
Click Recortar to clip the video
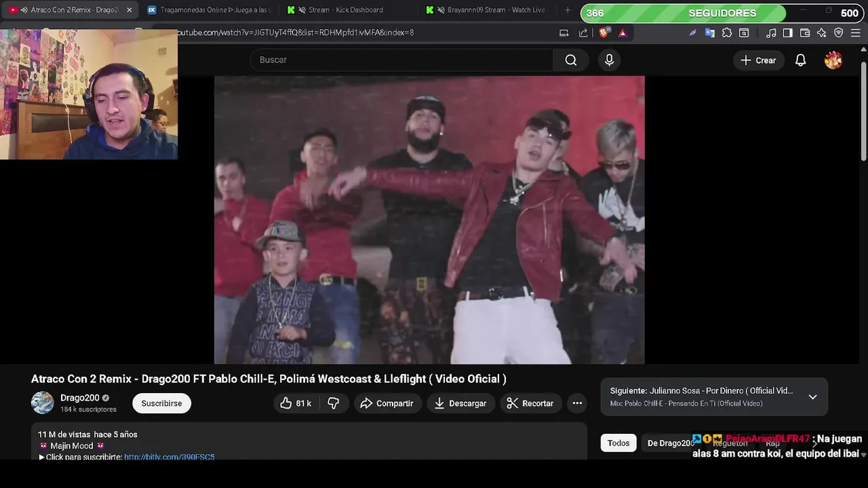[x=530, y=403]
